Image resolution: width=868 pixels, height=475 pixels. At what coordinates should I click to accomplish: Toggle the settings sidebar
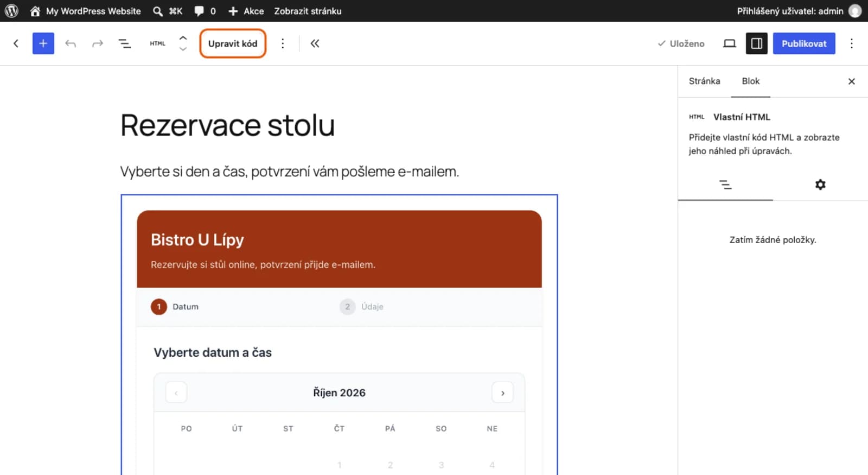(x=757, y=43)
